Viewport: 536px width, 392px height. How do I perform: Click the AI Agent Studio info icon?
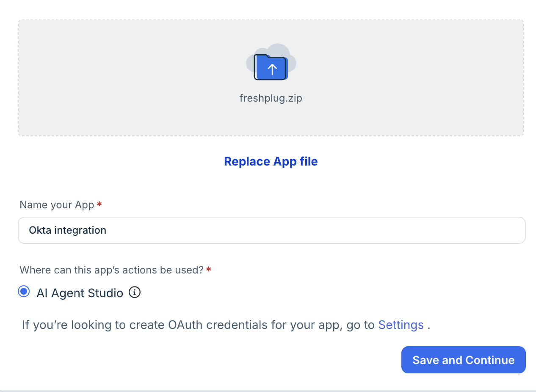[x=135, y=292]
